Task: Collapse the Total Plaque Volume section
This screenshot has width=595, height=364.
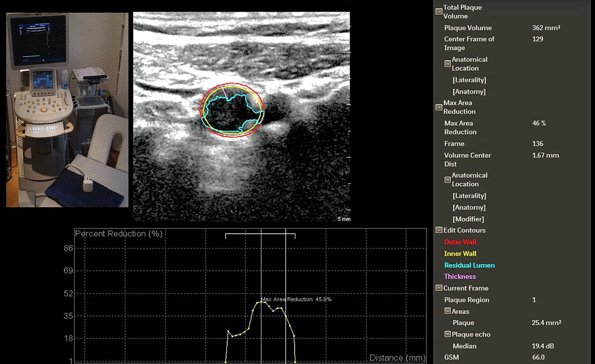Action: pos(439,11)
